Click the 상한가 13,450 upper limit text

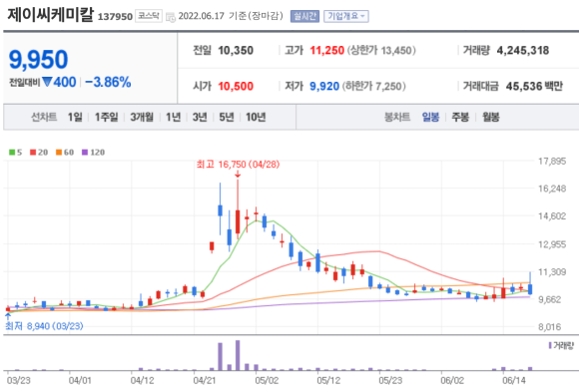click(x=381, y=50)
